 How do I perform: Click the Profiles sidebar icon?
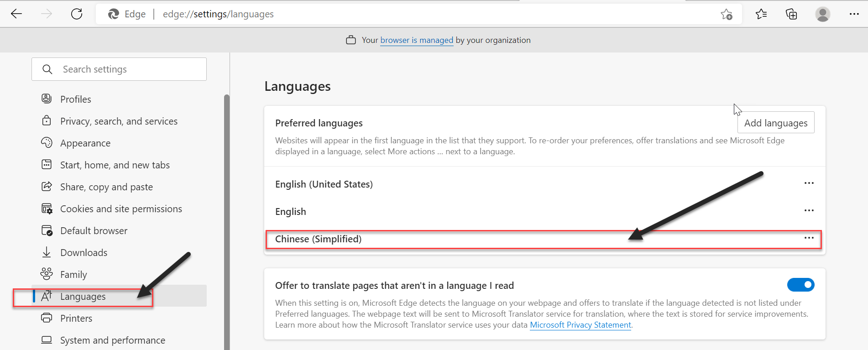pos(47,99)
